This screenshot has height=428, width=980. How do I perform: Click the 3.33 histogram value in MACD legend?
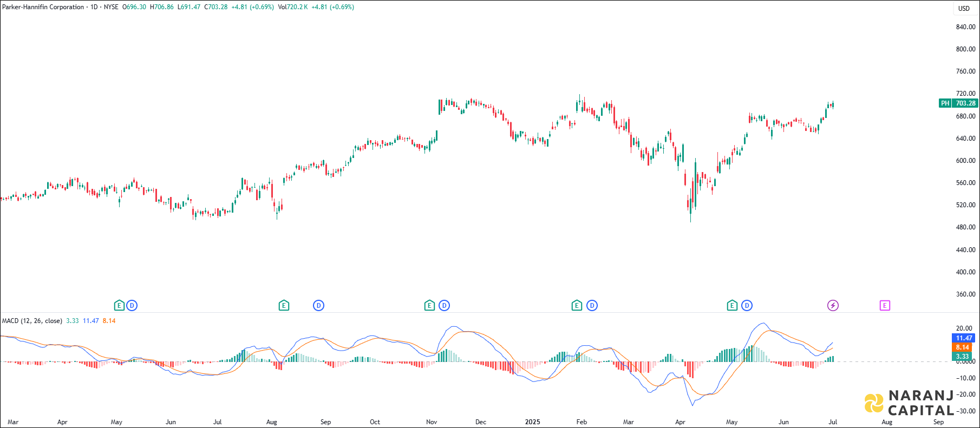point(73,321)
